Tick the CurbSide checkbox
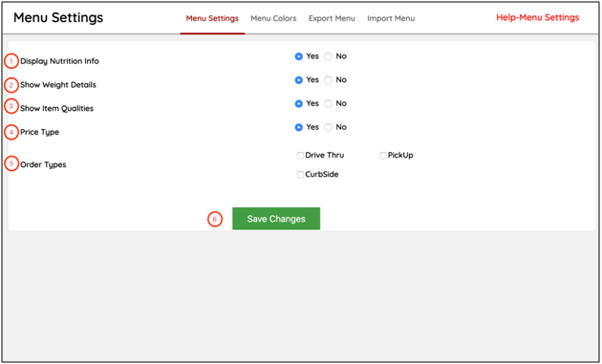Image resolution: width=602 pixels, height=364 pixels. pyautogui.click(x=300, y=175)
